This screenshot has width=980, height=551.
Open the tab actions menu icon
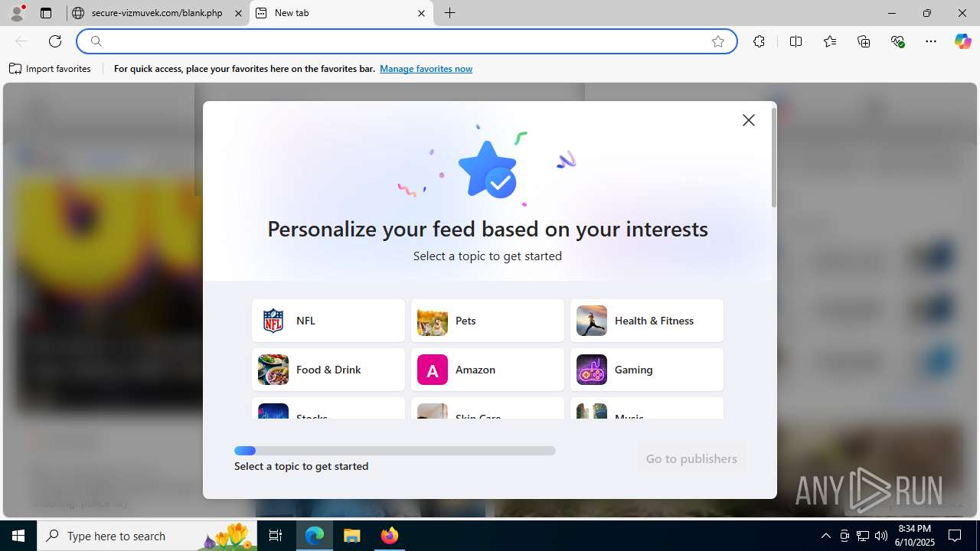click(x=46, y=13)
